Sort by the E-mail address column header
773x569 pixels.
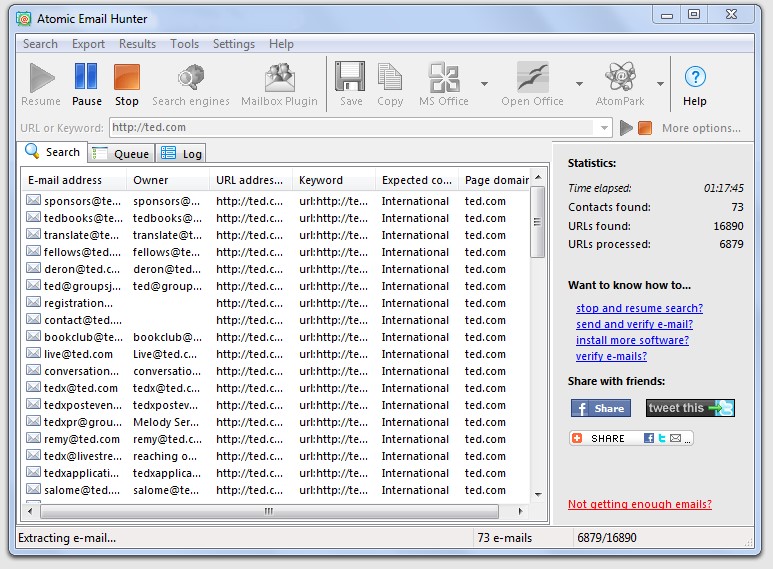point(74,180)
